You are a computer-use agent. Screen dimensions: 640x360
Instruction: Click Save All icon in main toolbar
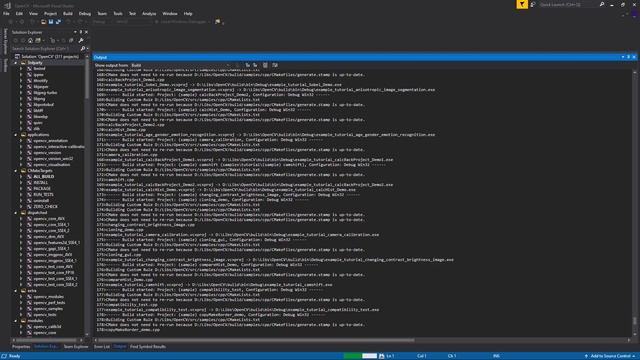pos(58,22)
